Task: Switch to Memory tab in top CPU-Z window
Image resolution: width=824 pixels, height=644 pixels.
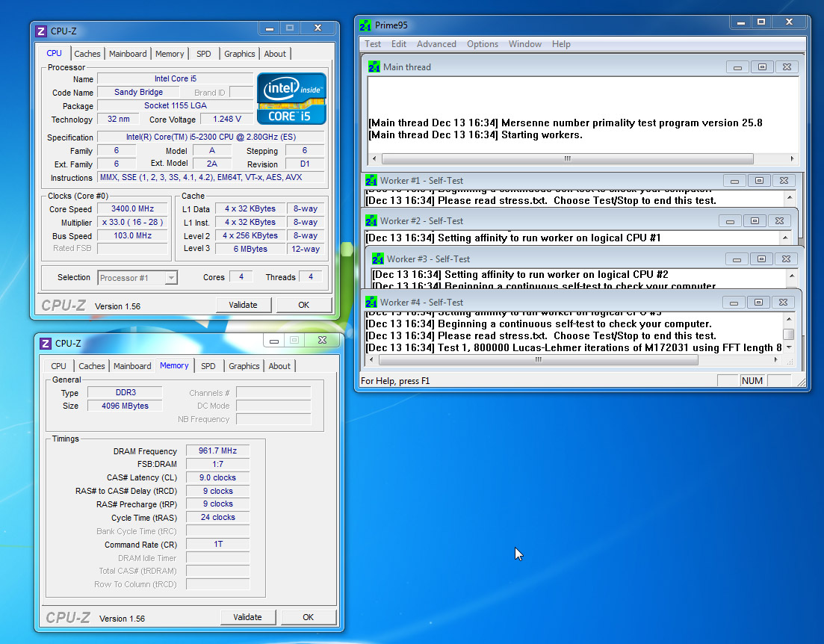Action: point(170,54)
